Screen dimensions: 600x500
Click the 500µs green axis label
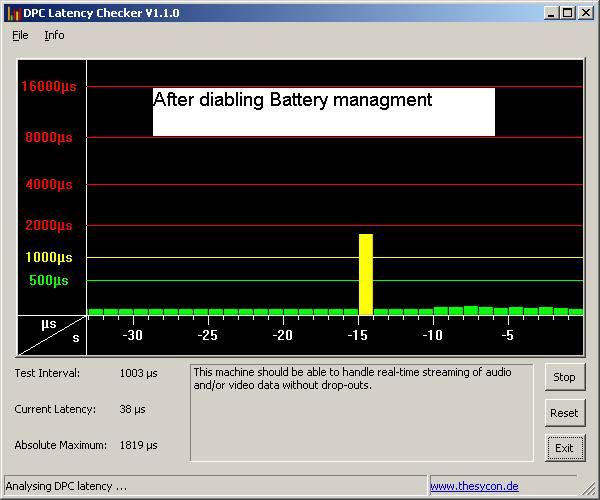[49, 280]
